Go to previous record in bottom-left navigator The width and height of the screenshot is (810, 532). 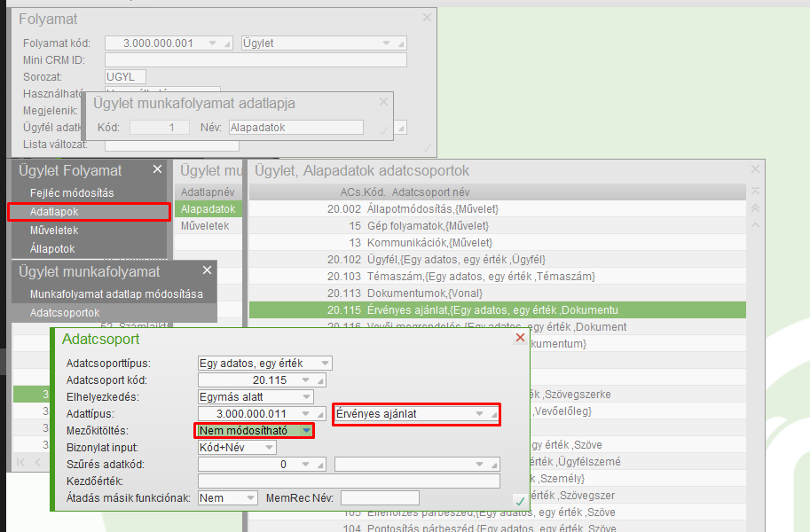click(x=38, y=462)
